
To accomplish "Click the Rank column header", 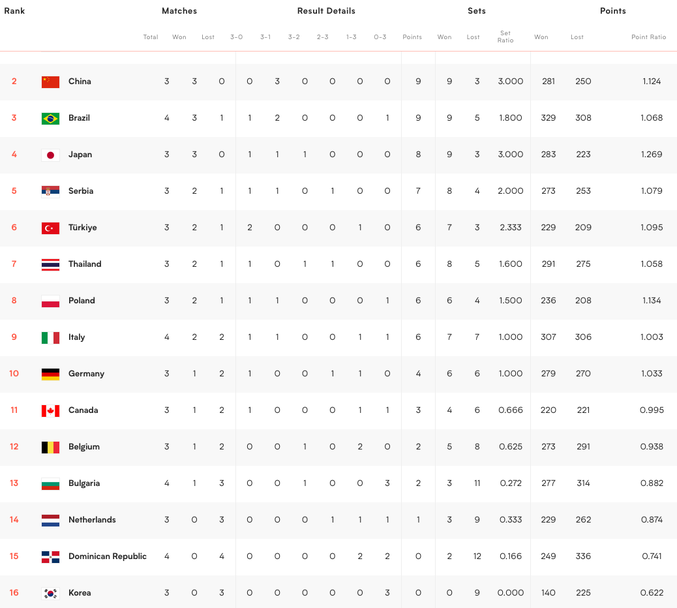I will click(x=15, y=11).
